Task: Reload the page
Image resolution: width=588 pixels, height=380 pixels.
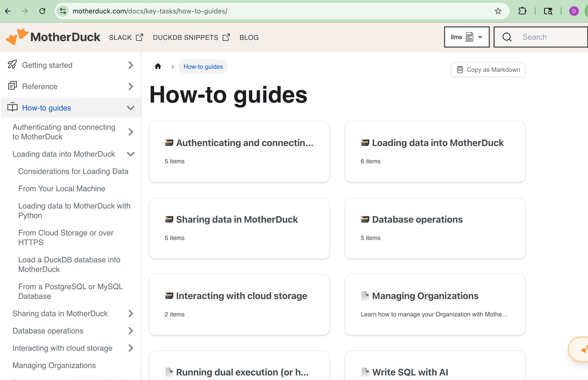Action: point(42,11)
